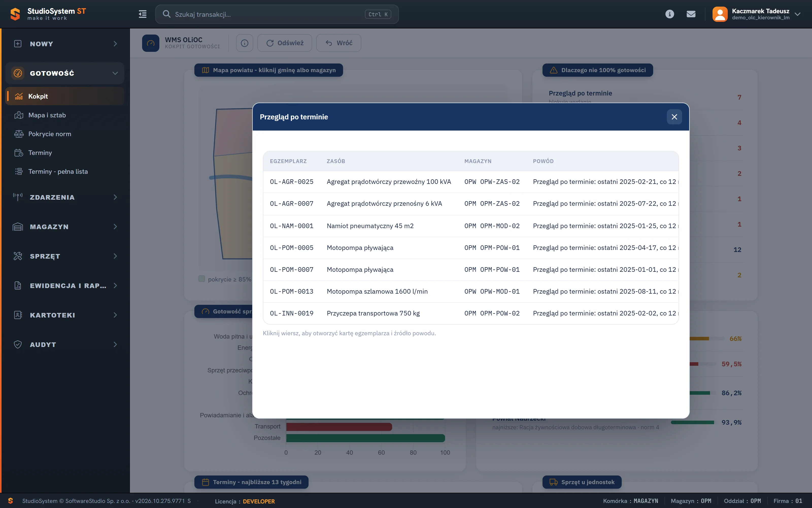Expand the SPRZĘT section chevron
The height and width of the screenshot is (508, 812).
coord(115,256)
